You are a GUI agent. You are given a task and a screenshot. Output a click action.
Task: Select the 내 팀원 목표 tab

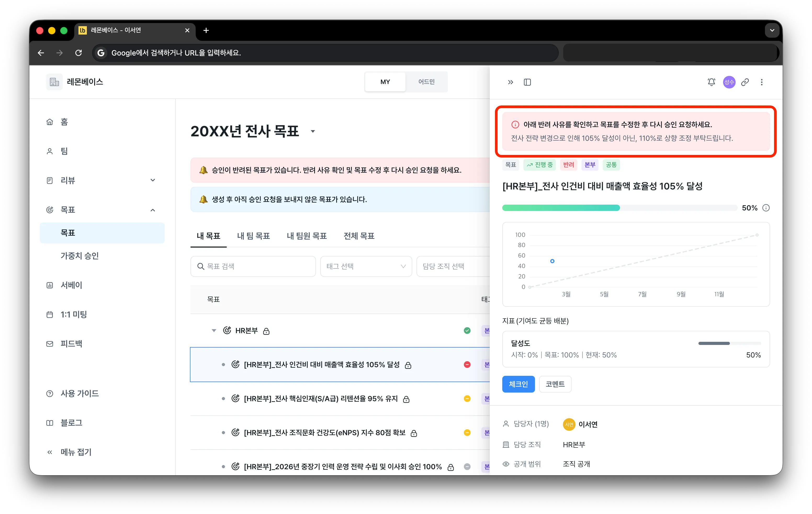[x=307, y=236]
